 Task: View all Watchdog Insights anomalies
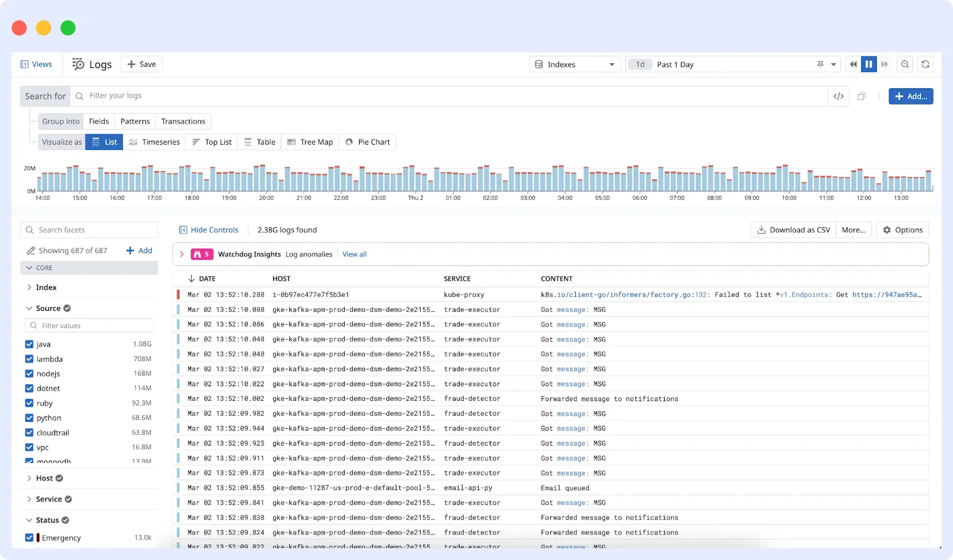coord(354,254)
